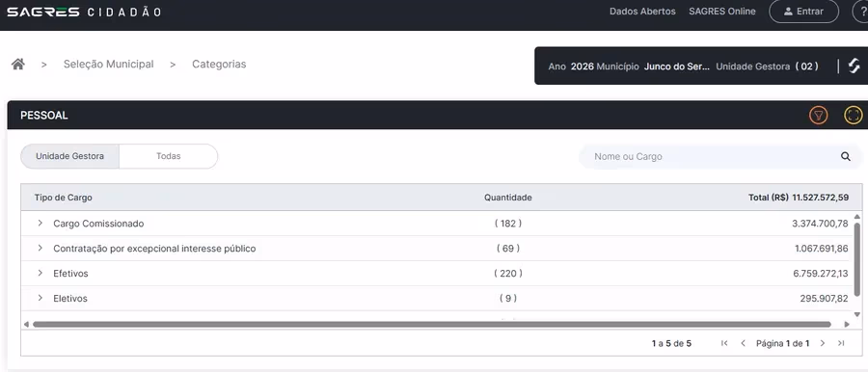Screen dimensions: 868x372
Task: Sort by Tipo de Cargo column header
Action: tap(63, 198)
